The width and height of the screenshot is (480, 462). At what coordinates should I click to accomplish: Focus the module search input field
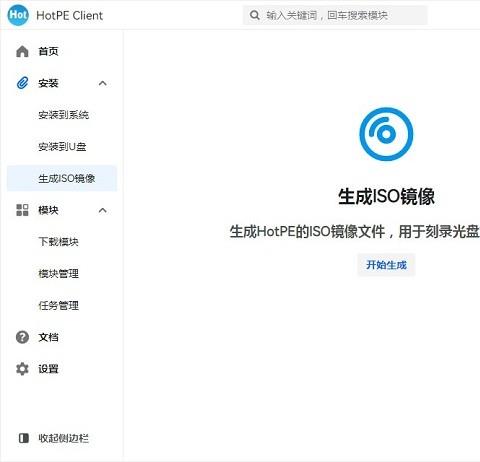[335, 15]
